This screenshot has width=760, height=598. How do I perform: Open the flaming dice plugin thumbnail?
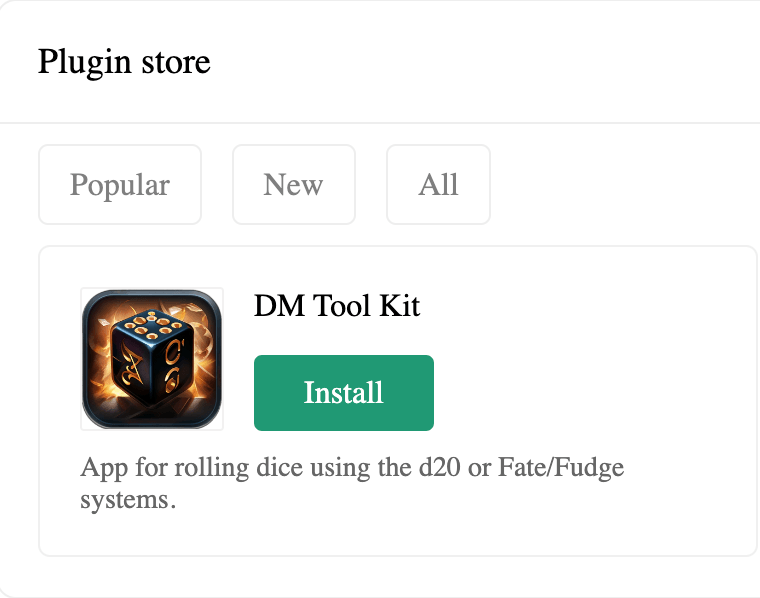pyautogui.click(x=152, y=359)
